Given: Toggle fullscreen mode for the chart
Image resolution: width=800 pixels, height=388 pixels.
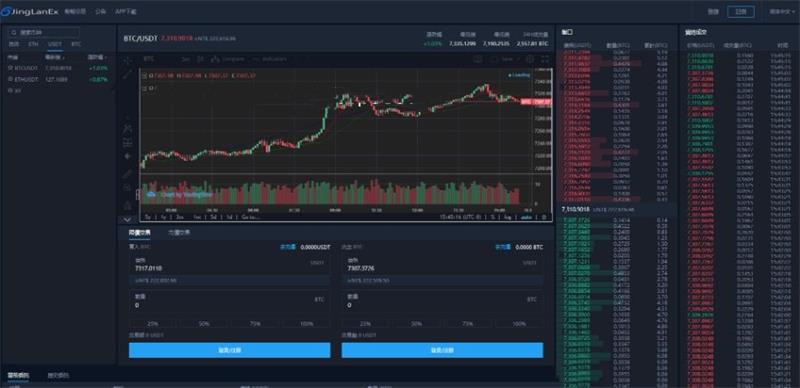Looking at the screenshot, I should [544, 59].
